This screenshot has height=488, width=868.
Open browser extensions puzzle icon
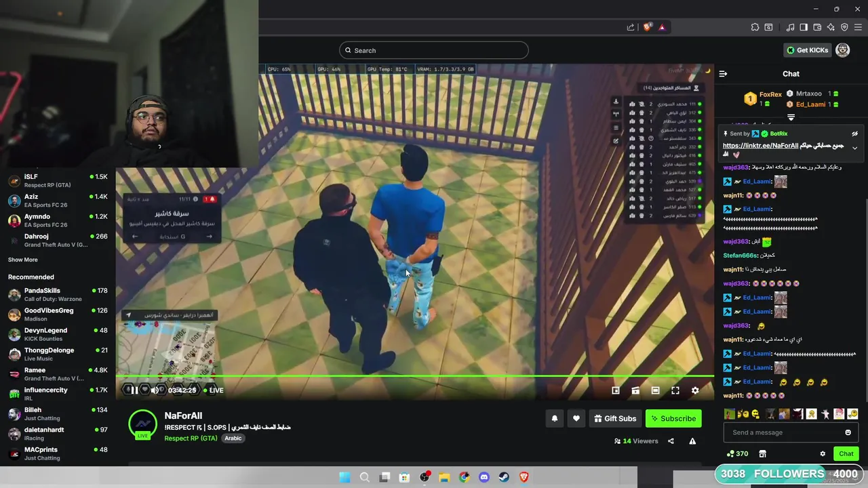pyautogui.click(x=755, y=27)
